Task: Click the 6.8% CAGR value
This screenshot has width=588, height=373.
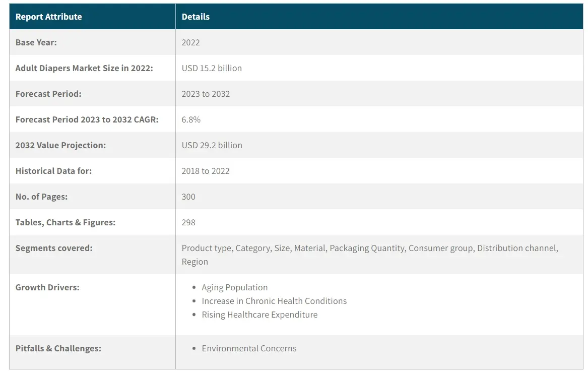Action: pos(191,119)
